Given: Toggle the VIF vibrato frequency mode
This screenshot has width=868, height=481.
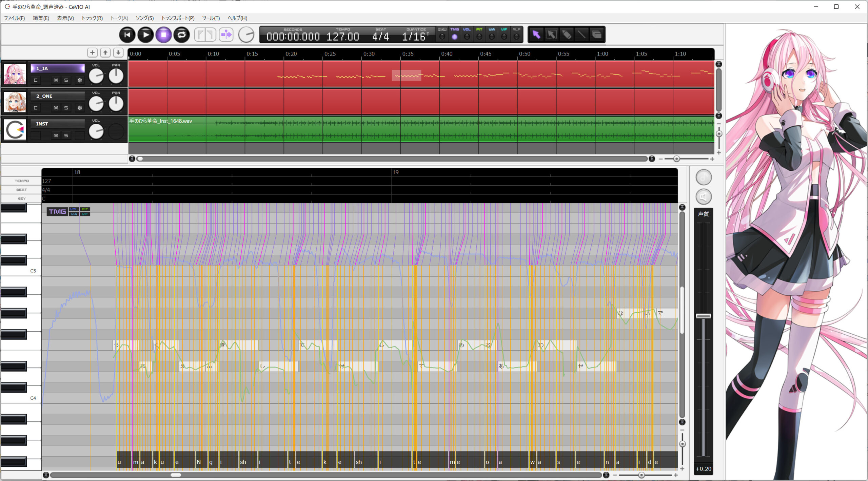Looking at the screenshot, I should coord(504,35).
